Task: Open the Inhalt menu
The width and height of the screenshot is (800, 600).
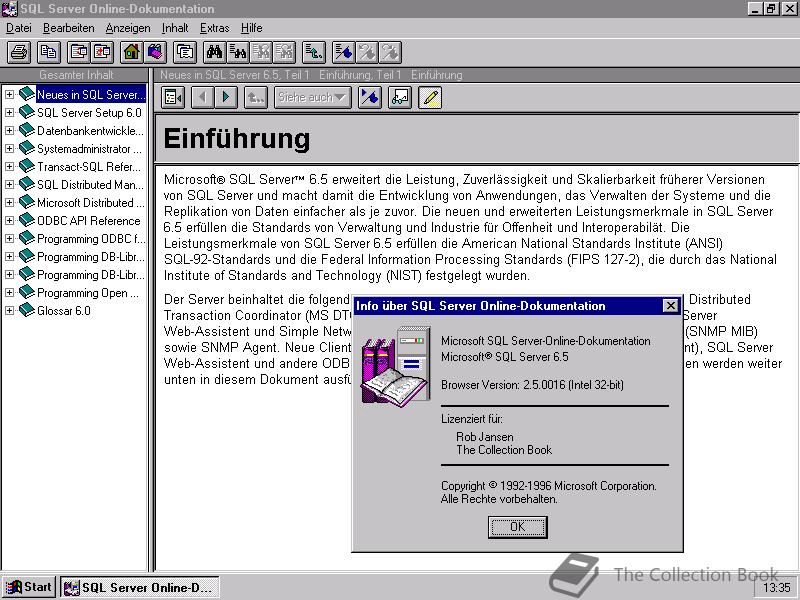Action: (x=175, y=28)
